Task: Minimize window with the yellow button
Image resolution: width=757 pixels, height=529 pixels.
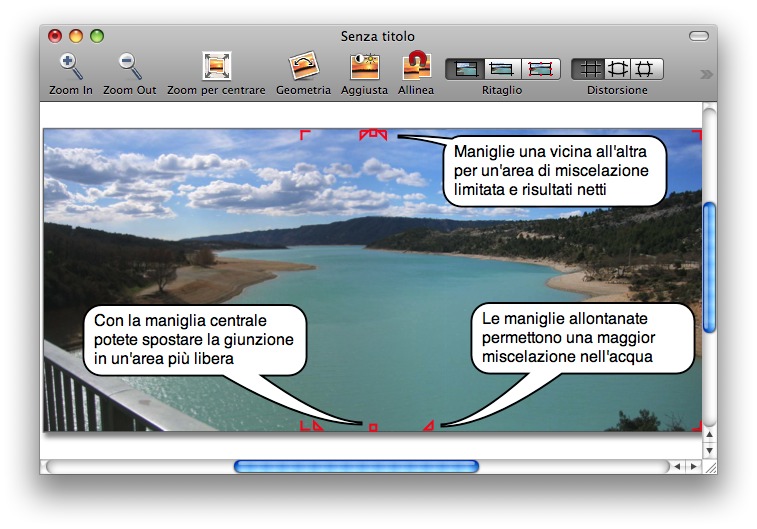Action: point(76,36)
